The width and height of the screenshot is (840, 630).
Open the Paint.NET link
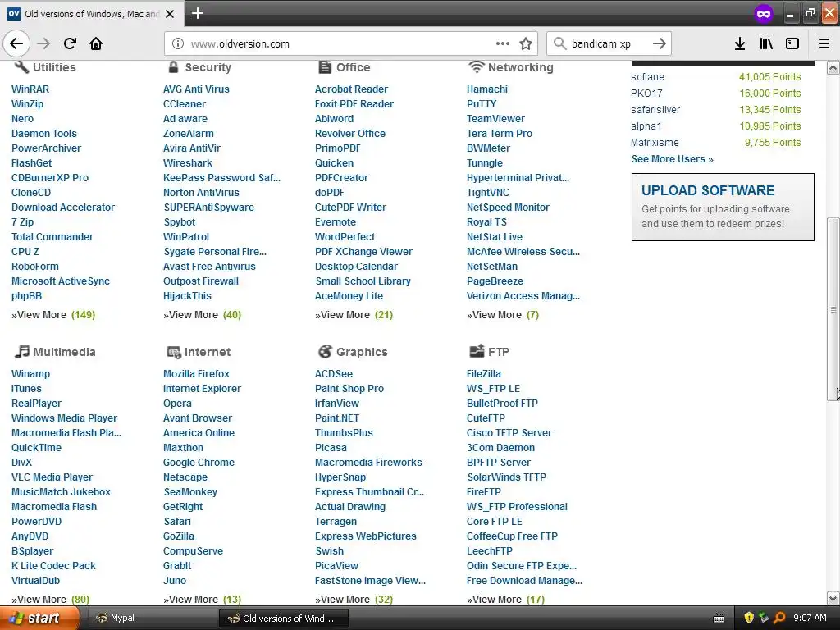tap(337, 418)
